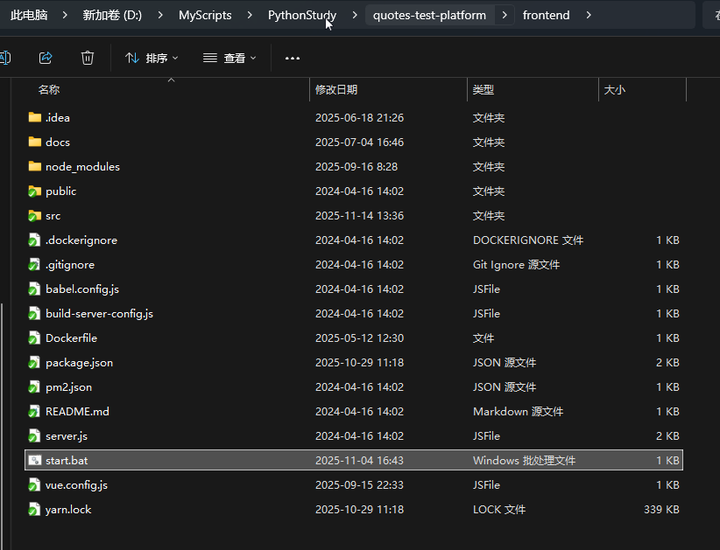Click the 类型 column header
This screenshot has width=720, height=550.
coord(483,90)
